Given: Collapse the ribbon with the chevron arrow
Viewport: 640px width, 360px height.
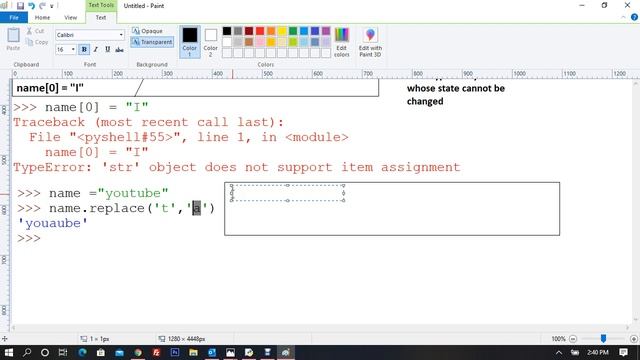Looking at the screenshot, I should 623,18.
